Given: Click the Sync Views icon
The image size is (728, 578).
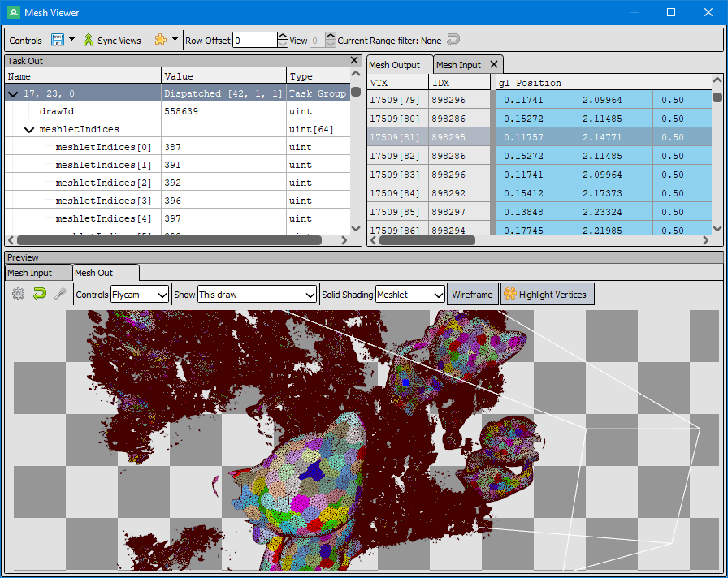Looking at the screenshot, I should (x=89, y=40).
